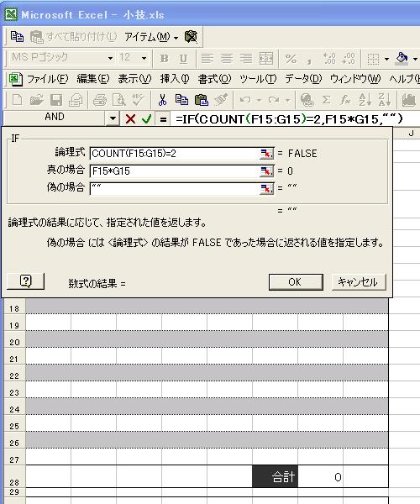
Task: Click the Chart Wizard icon
Action: click(409, 100)
